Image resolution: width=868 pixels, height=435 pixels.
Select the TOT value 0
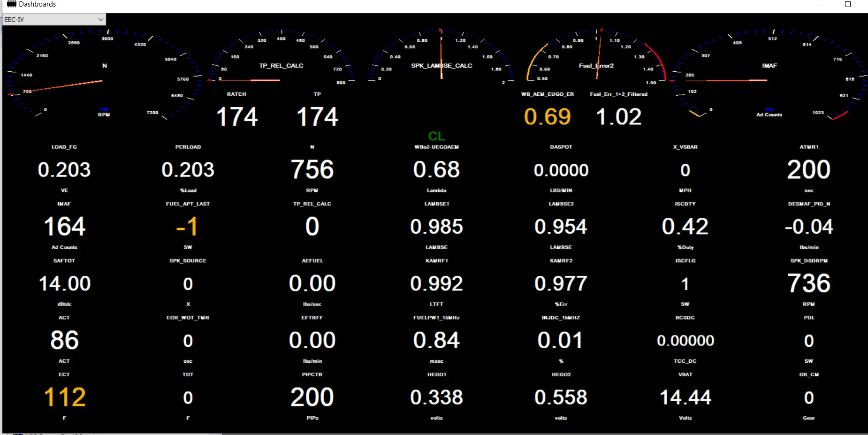tap(188, 398)
